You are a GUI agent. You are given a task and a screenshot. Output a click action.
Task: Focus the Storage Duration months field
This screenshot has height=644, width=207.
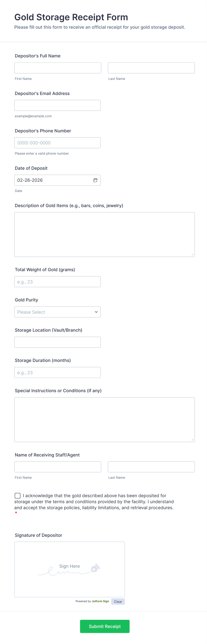pyautogui.click(x=57, y=373)
